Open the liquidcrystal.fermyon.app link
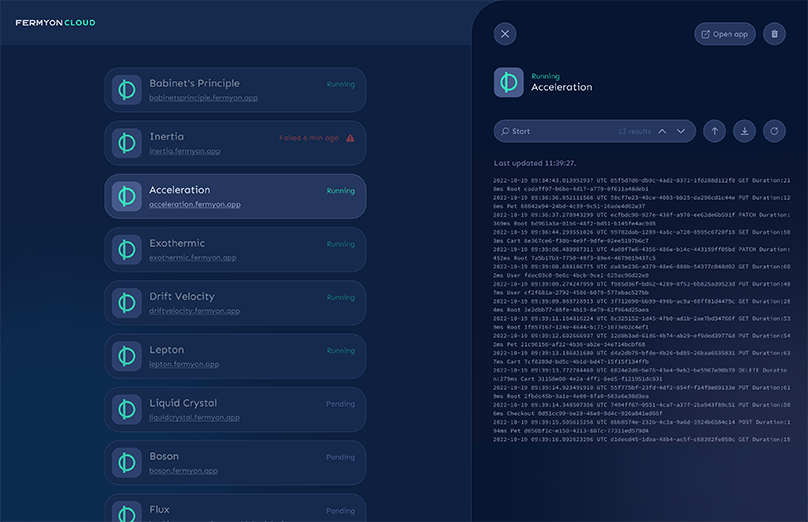Viewport: 808px width, 522px height. click(194, 417)
